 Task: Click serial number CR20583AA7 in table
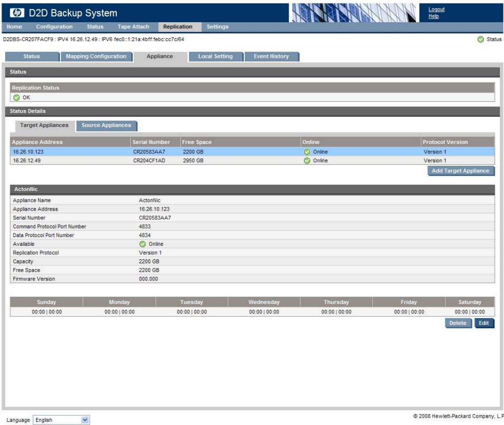pyautogui.click(x=149, y=152)
